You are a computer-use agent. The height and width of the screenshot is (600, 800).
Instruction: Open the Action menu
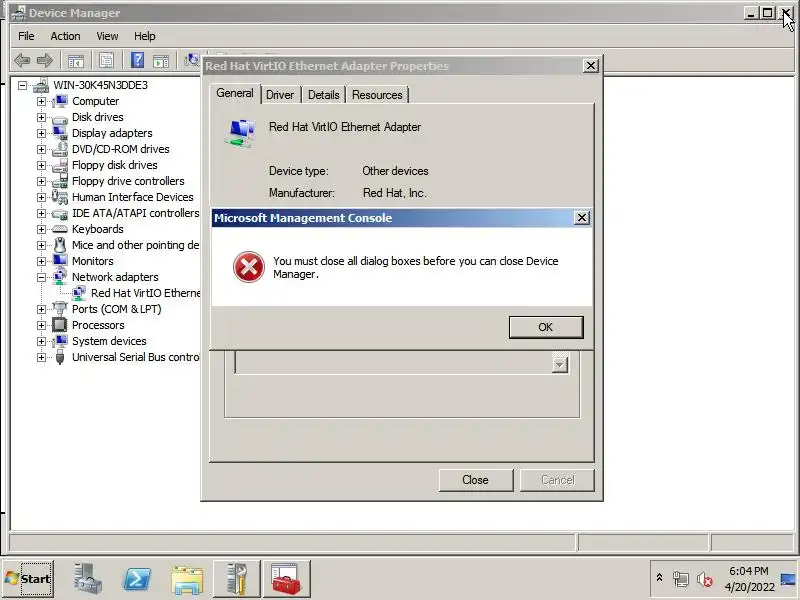[65, 36]
